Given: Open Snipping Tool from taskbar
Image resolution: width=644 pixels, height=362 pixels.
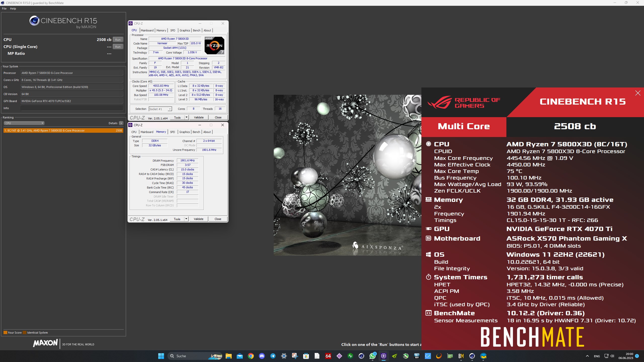Looking at the screenshot, I should tap(295, 356).
